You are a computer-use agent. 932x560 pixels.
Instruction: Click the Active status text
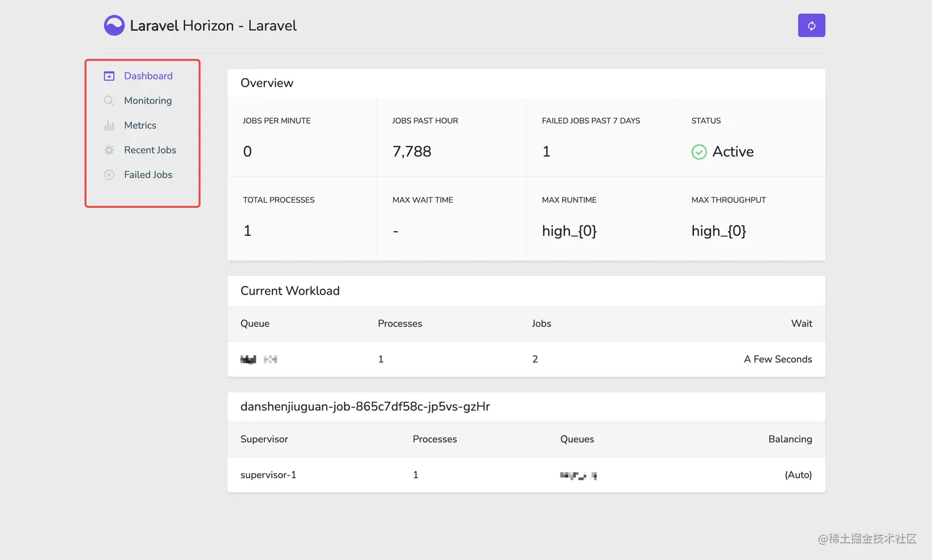(733, 152)
